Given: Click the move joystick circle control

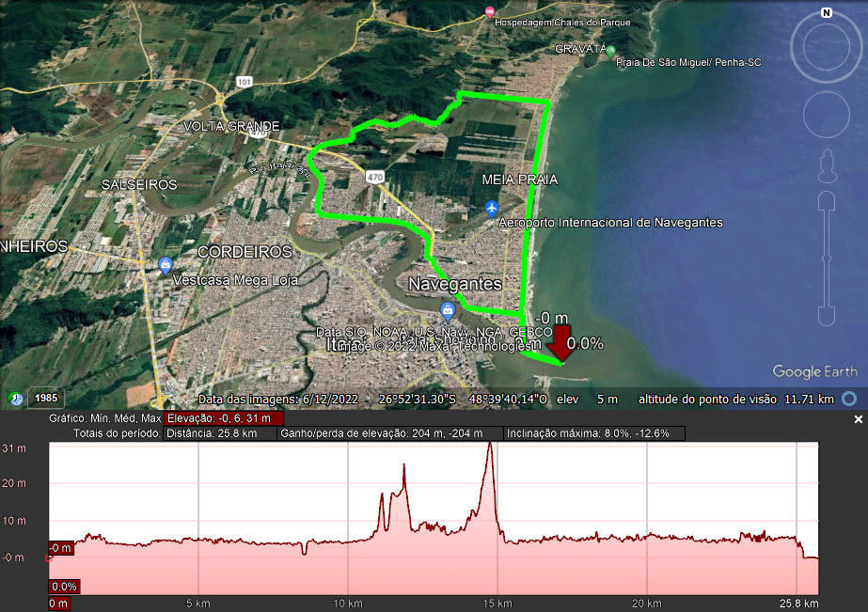Looking at the screenshot, I should click(826, 115).
